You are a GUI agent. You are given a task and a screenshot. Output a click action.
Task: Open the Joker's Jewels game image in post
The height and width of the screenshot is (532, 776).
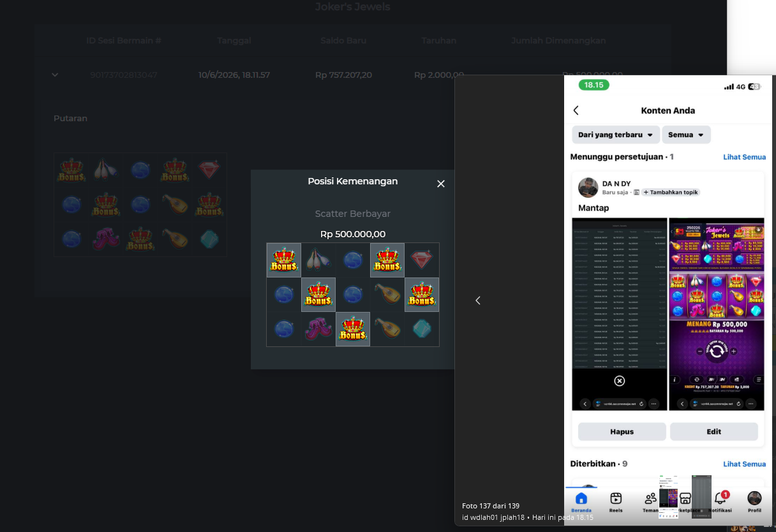coord(716,314)
